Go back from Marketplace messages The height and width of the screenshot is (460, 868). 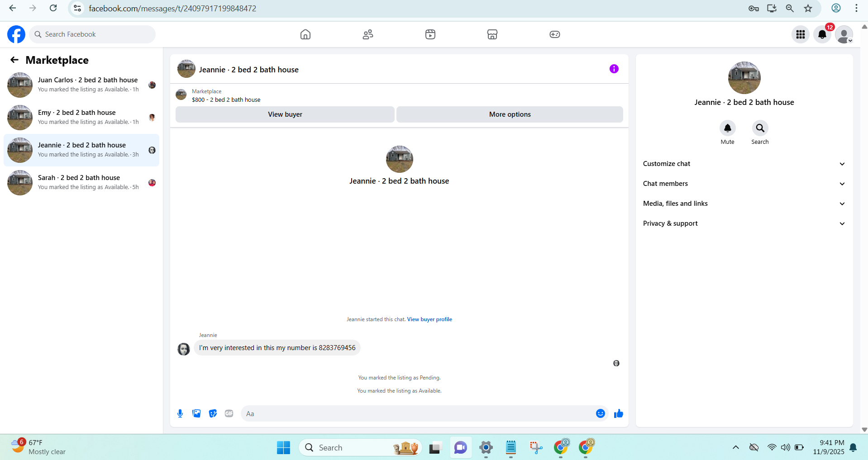pyautogui.click(x=14, y=60)
